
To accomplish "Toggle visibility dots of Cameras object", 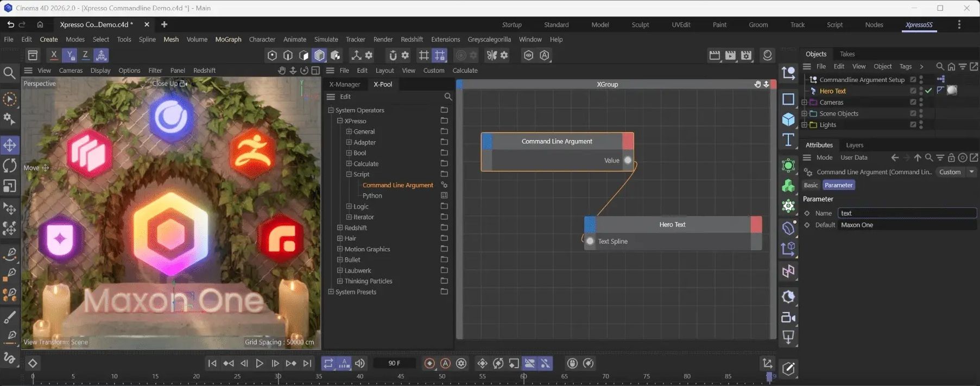I will (921, 102).
